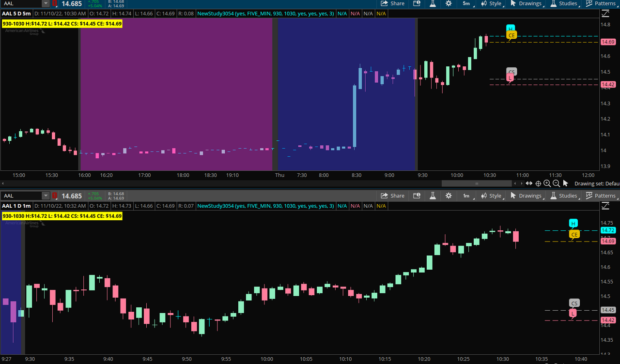Click Drawing set: Default label
The width and height of the screenshot is (620, 364).
point(597,183)
